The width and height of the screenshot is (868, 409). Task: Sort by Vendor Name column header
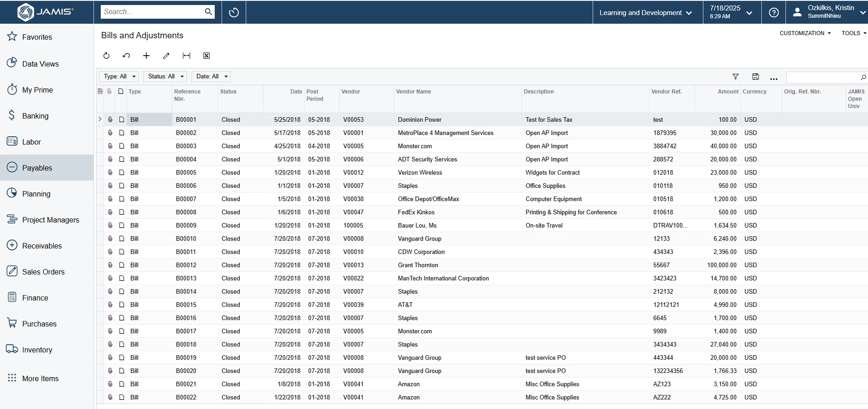458,98
